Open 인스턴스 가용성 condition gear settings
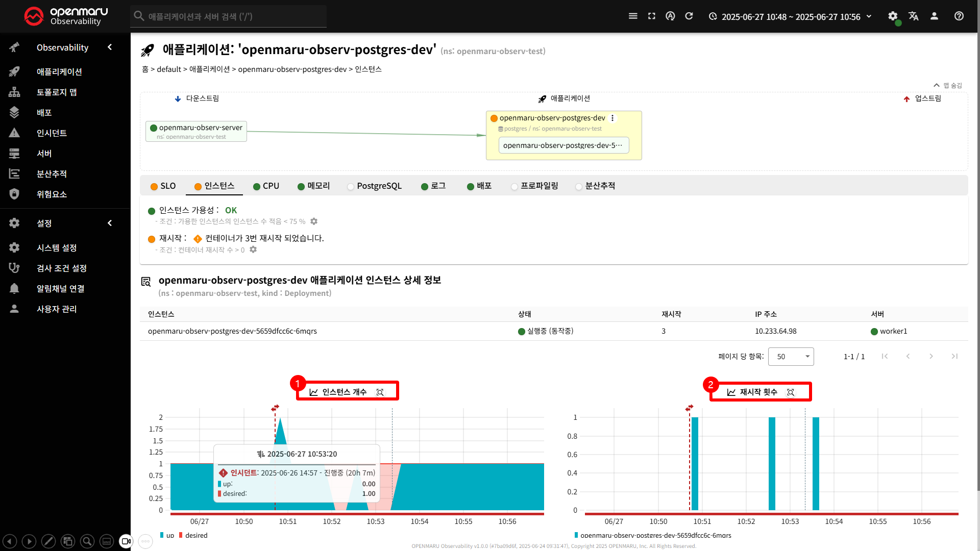This screenshot has width=980, height=551. pyautogui.click(x=314, y=221)
